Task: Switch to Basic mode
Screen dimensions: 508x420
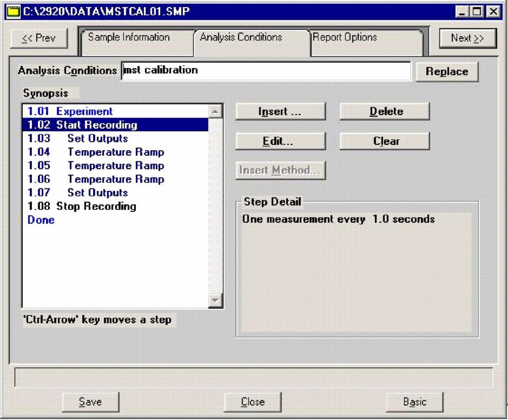Action: pyautogui.click(x=414, y=402)
